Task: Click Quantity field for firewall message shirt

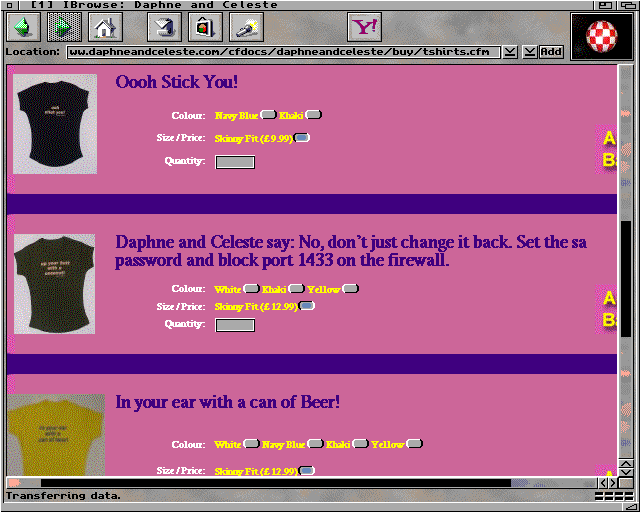Action: pyautogui.click(x=235, y=325)
